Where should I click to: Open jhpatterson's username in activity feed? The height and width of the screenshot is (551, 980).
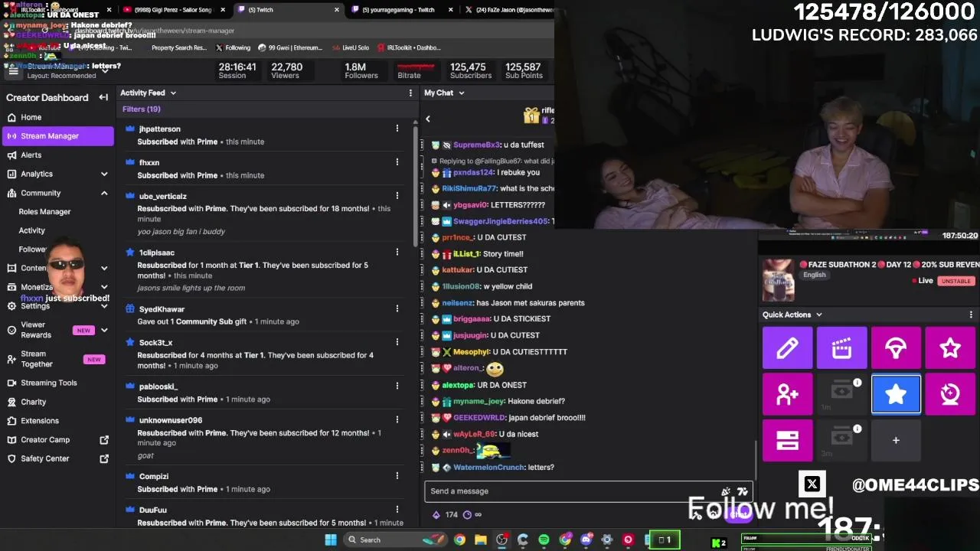pos(159,129)
